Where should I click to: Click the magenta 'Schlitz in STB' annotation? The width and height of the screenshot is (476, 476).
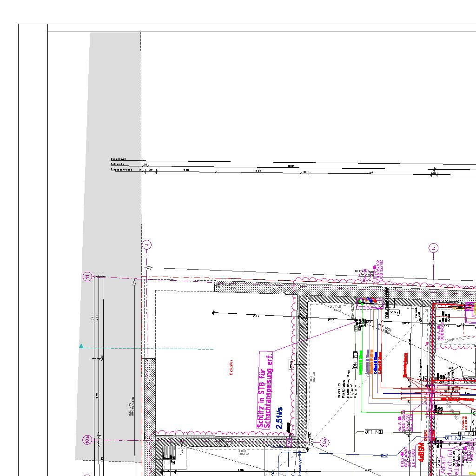[x=265, y=390]
